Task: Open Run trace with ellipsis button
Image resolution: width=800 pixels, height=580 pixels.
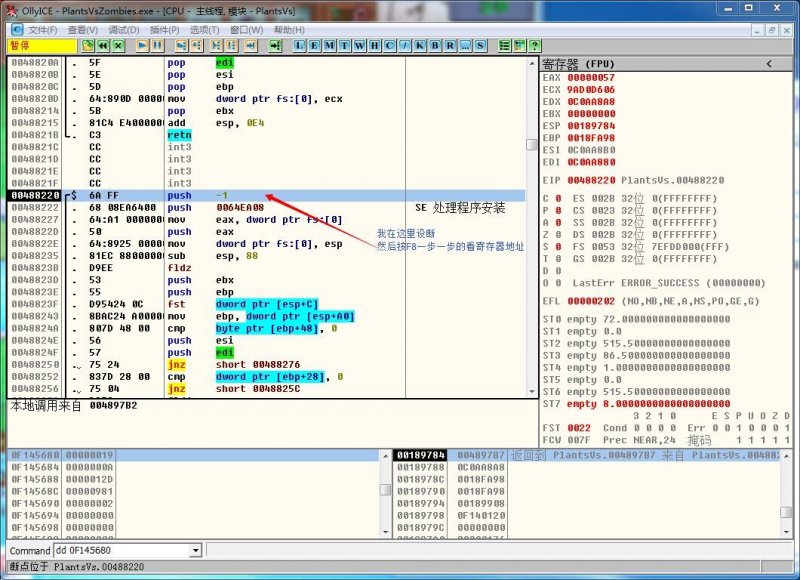Action: point(465,46)
